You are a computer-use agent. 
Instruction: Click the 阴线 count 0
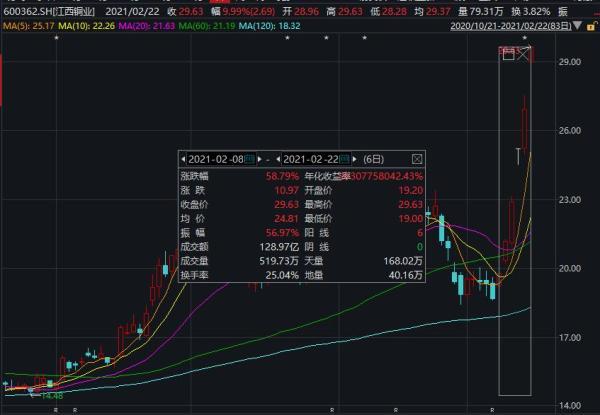point(420,247)
